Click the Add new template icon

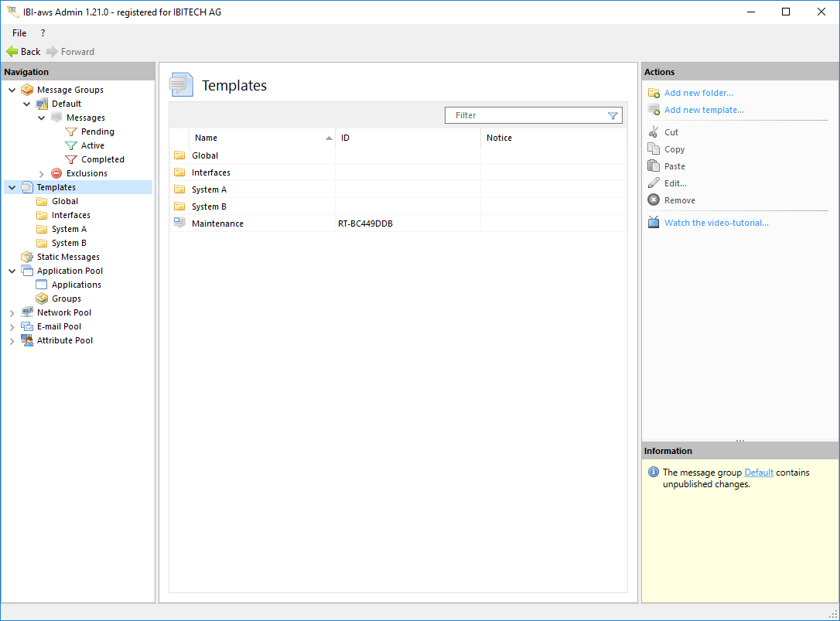click(x=654, y=110)
